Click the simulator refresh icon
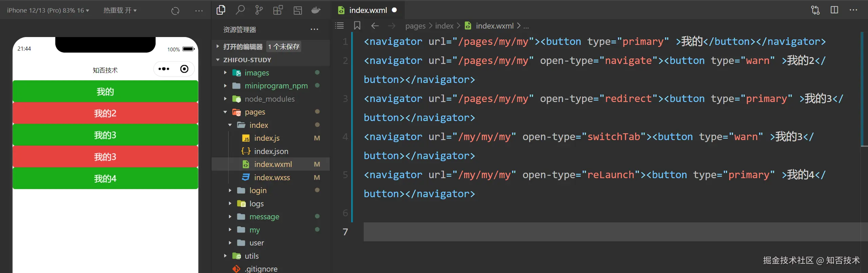Screen dimensions: 868x273 coord(175,11)
